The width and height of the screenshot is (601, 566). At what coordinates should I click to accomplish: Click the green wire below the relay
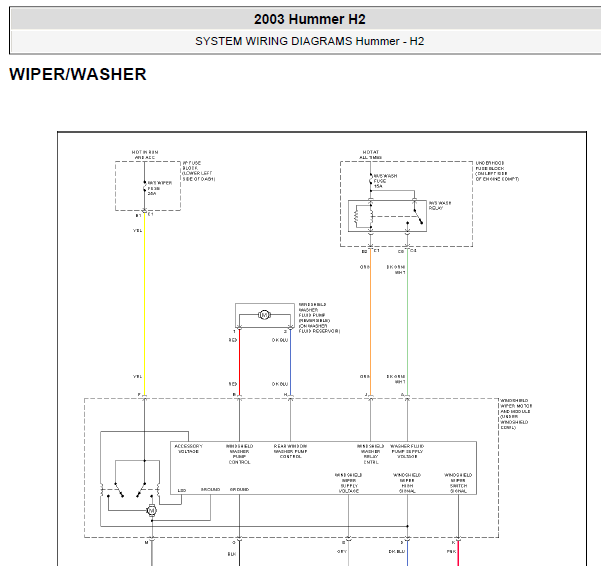[407, 322]
